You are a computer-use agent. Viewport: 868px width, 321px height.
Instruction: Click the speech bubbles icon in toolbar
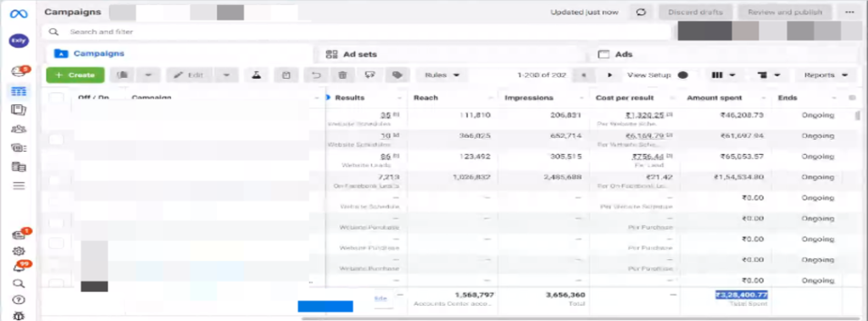[370, 75]
